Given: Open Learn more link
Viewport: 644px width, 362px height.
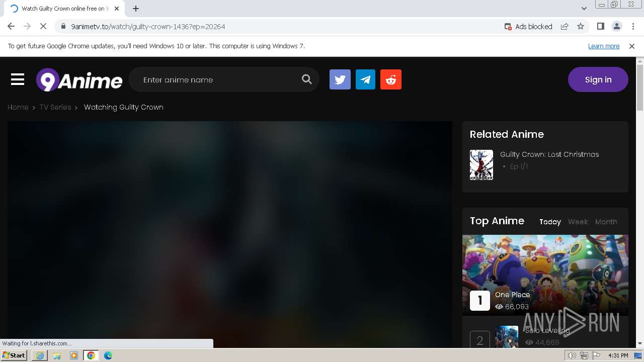Looking at the screenshot, I should [604, 46].
